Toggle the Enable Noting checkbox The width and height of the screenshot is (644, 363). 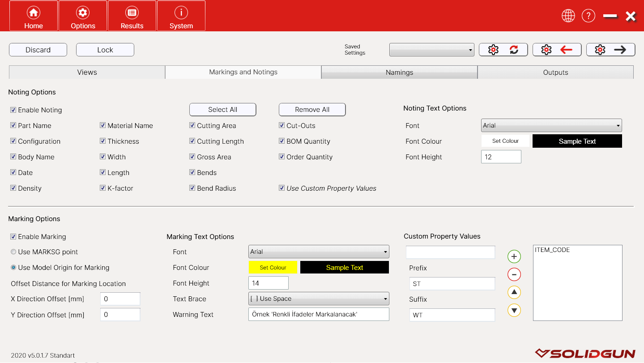pos(13,110)
